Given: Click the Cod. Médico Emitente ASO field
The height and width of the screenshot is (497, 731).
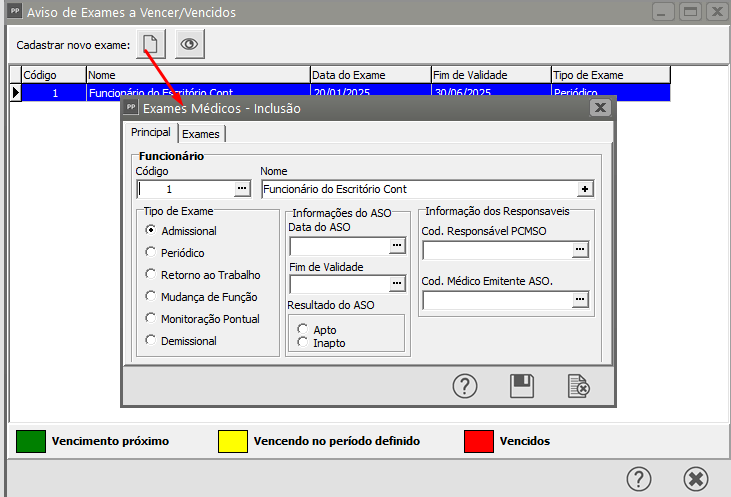Looking at the screenshot, I should click(x=495, y=299).
